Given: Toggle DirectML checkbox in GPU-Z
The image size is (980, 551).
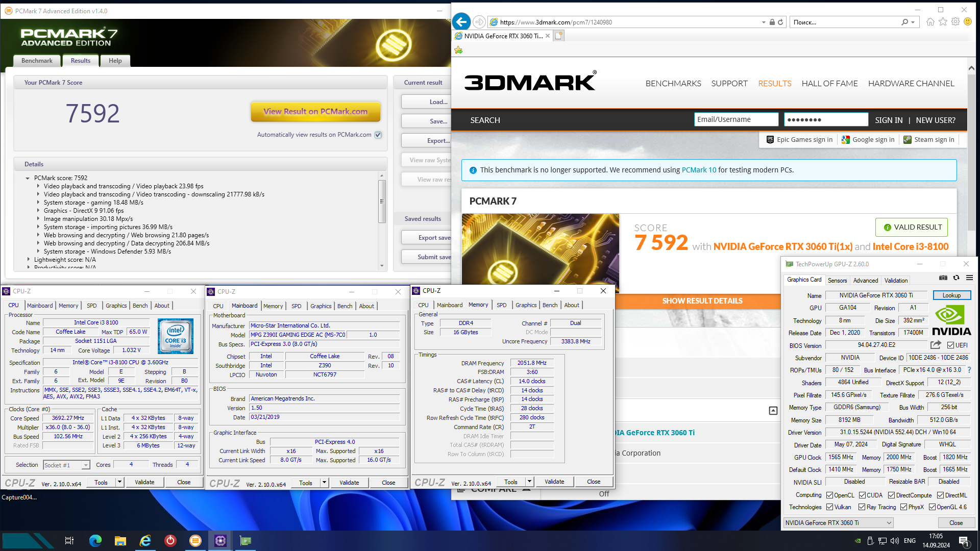Looking at the screenshot, I should 940,495.
